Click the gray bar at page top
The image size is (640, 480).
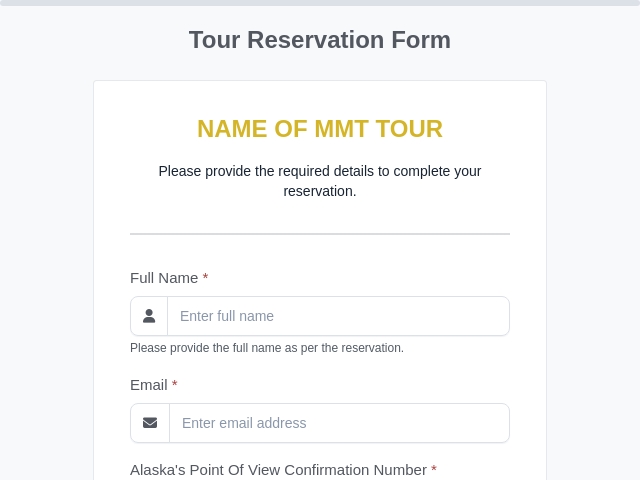pos(320,2)
